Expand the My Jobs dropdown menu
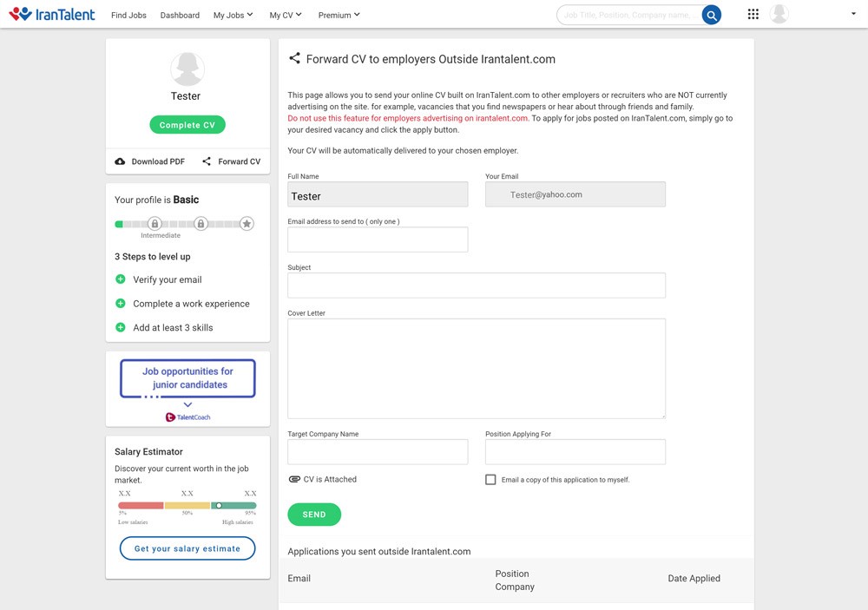 pos(233,15)
